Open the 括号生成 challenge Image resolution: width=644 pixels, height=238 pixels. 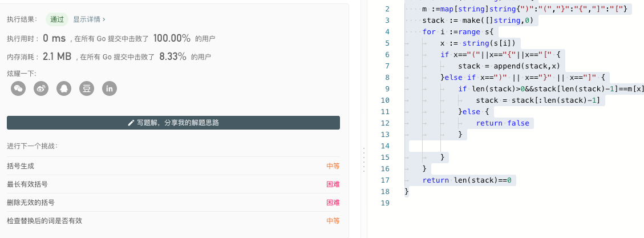pos(21,166)
